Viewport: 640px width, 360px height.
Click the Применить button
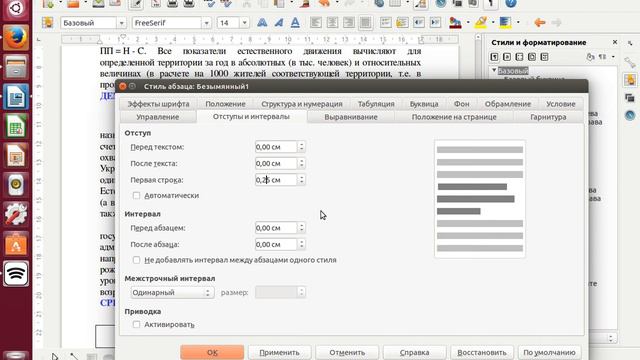tap(279, 352)
